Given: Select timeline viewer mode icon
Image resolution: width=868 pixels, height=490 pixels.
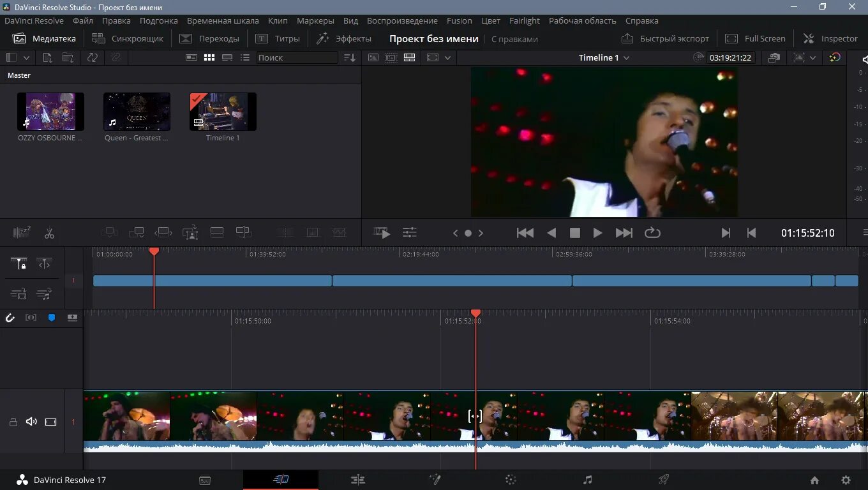Looking at the screenshot, I should pyautogui.click(x=410, y=57).
